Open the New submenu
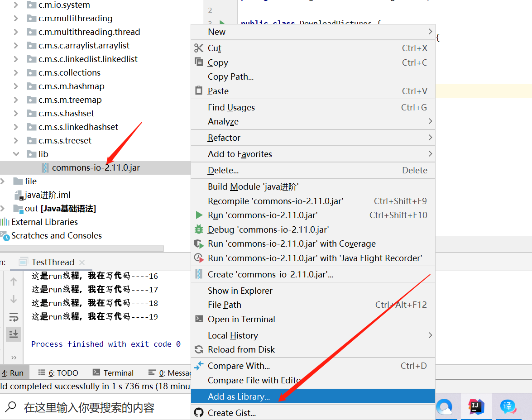This screenshot has width=532, height=420. 313,32
